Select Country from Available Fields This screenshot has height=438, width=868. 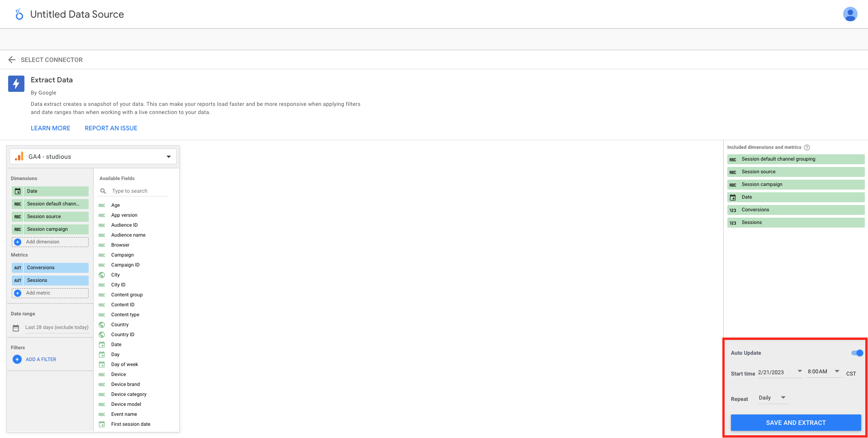click(120, 325)
